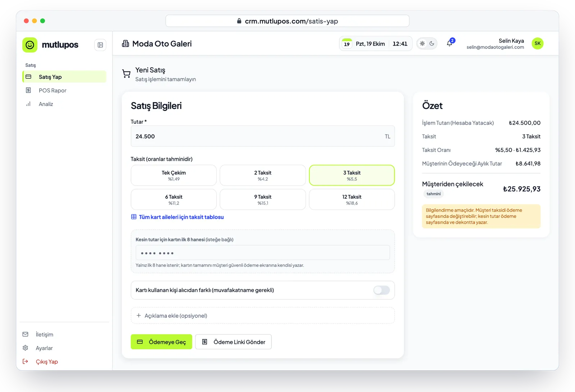Open POS Rapor in sidebar
The width and height of the screenshot is (575, 392).
64,90
